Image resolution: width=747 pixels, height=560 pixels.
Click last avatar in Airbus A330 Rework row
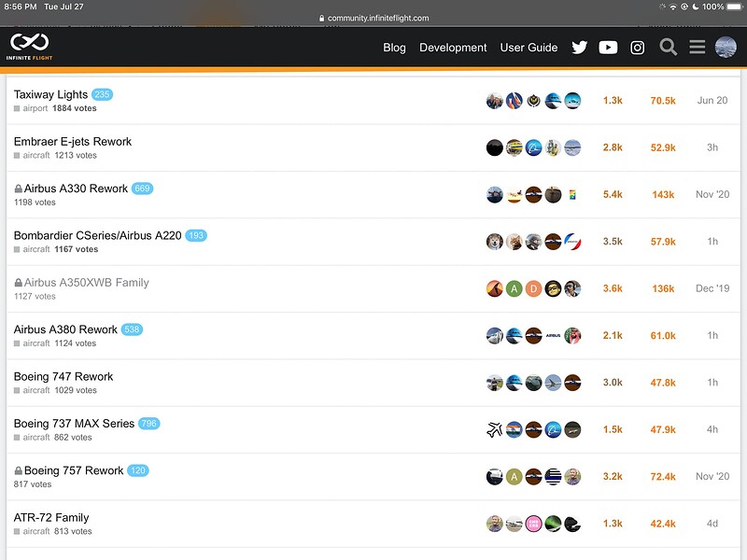[572, 194]
